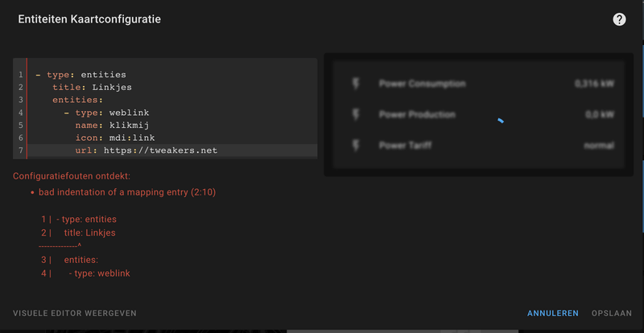This screenshot has width=644, height=333.
Task: Click the 'Configuratiefouten ontdekt:' error heading
Action: tap(72, 176)
